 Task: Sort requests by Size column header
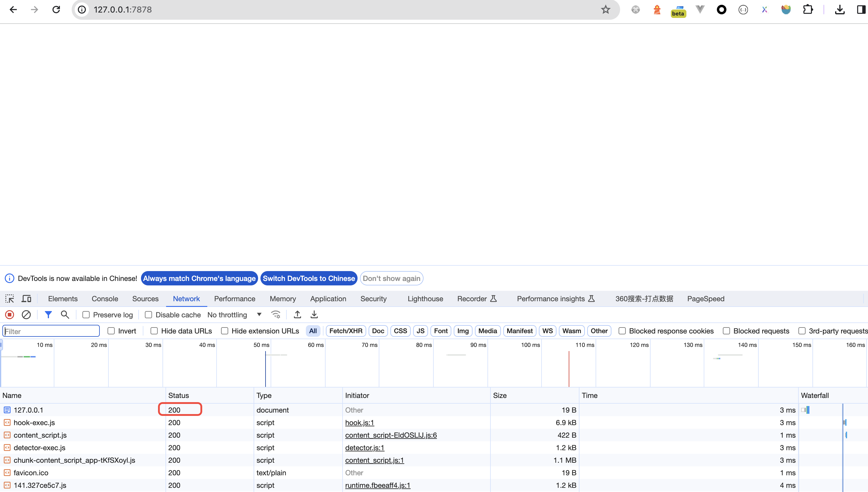(x=534, y=395)
